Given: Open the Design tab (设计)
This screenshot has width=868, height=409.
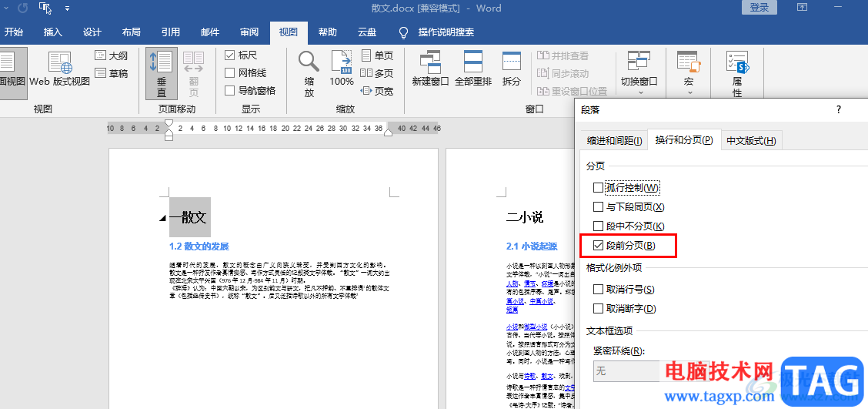Looking at the screenshot, I should pyautogui.click(x=92, y=32).
